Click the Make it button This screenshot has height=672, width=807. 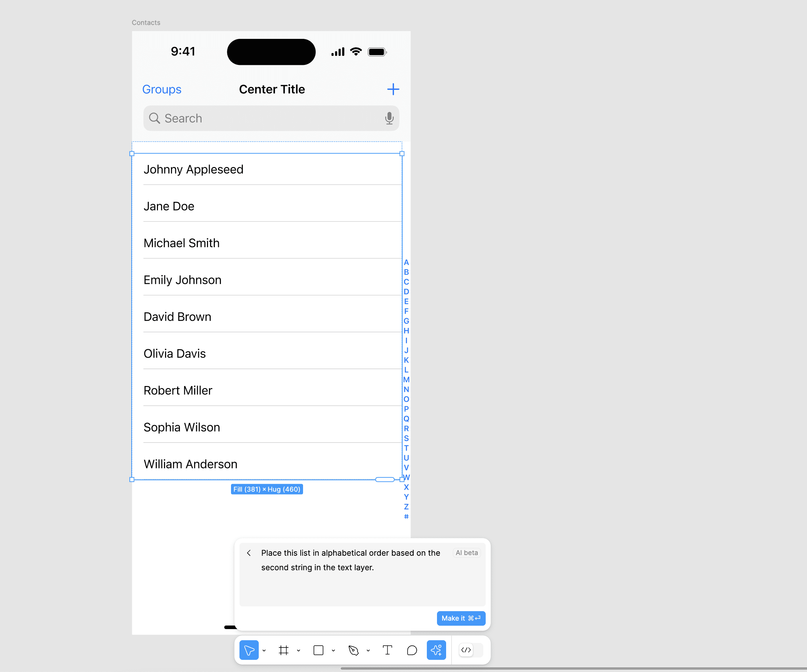(x=461, y=618)
